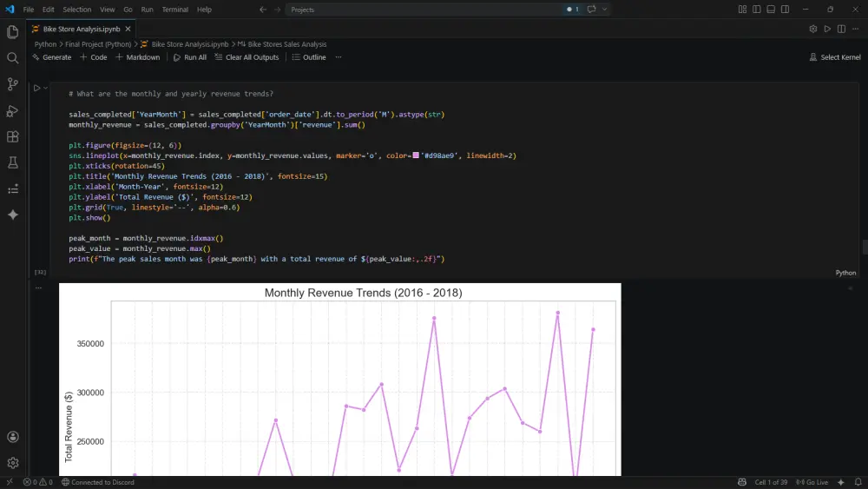Viewport: 868px width, 489px height.
Task: Click the Python breadcrumb
Action: 45,44
